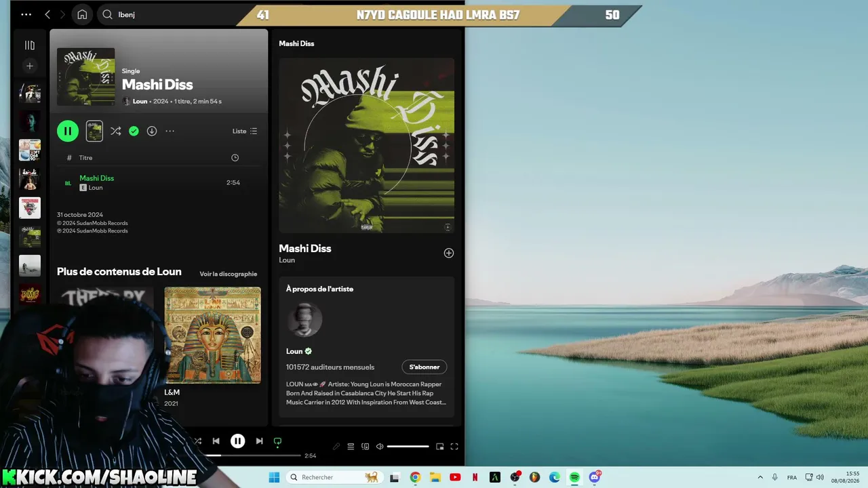Add Mashi Diss to playlist via plus circle
The height and width of the screenshot is (488, 868).
pyautogui.click(x=449, y=253)
